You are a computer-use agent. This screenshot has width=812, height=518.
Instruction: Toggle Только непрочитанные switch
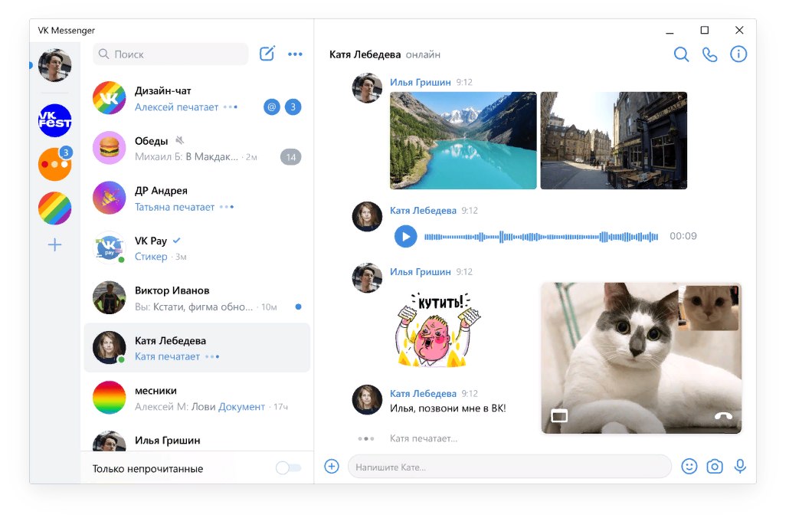pos(289,467)
